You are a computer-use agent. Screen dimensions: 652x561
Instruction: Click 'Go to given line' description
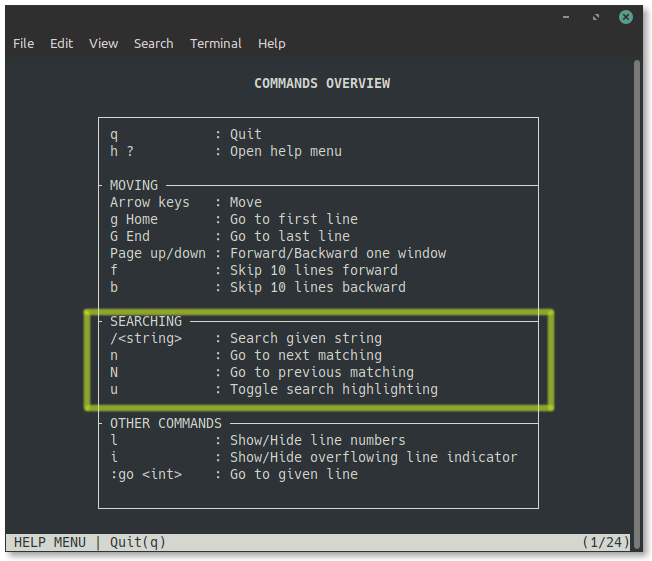(x=294, y=475)
